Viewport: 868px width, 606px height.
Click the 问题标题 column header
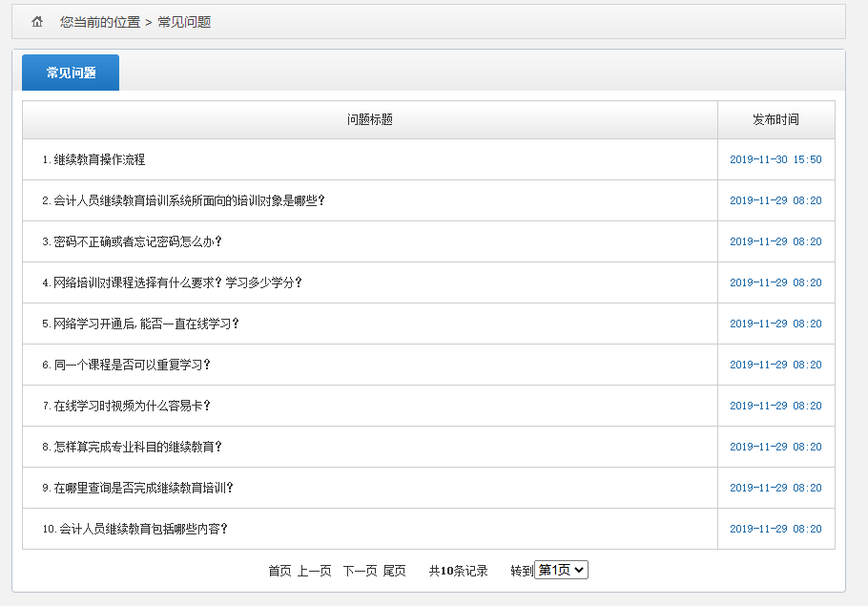coord(370,120)
